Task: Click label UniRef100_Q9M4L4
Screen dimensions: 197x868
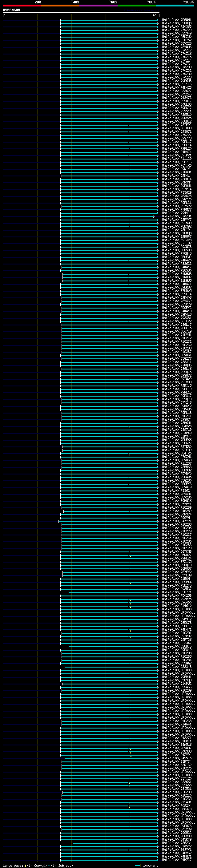Action: point(177,176)
